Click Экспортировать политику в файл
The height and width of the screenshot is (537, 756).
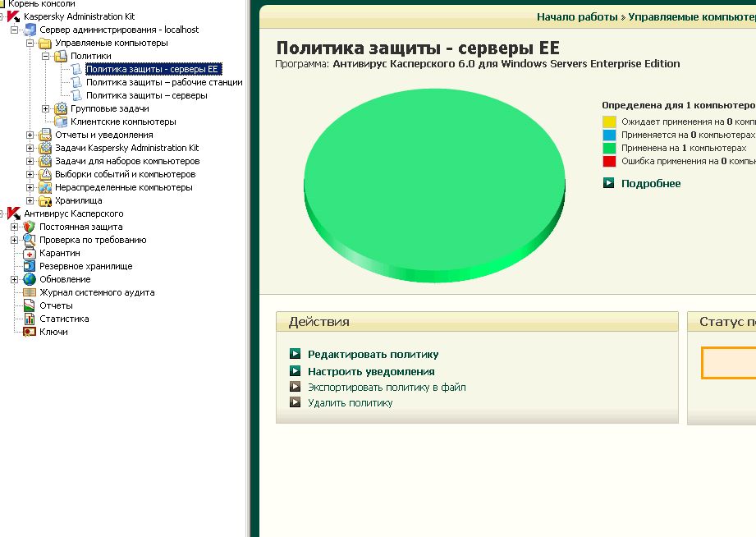(x=387, y=387)
